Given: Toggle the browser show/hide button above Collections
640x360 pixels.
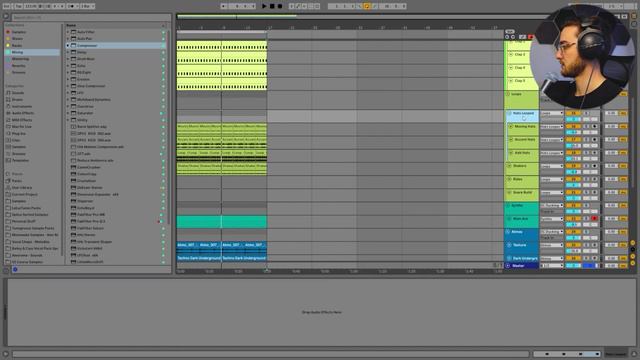Looking at the screenshot, I should pos(6,17).
